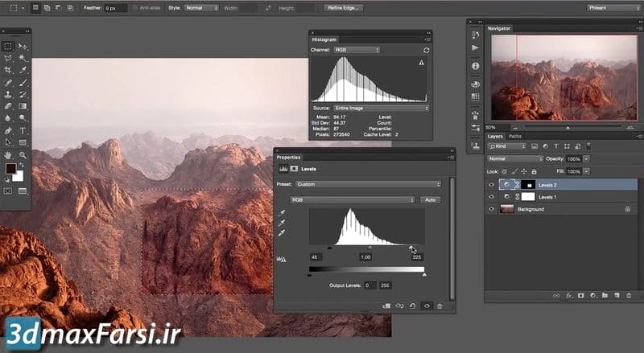The width and height of the screenshot is (644, 353).
Task: Toggle visibility of Levels 1 layer
Action: [491, 197]
